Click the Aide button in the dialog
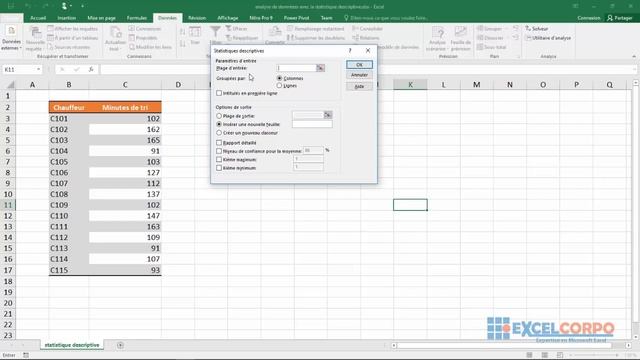 (x=359, y=86)
